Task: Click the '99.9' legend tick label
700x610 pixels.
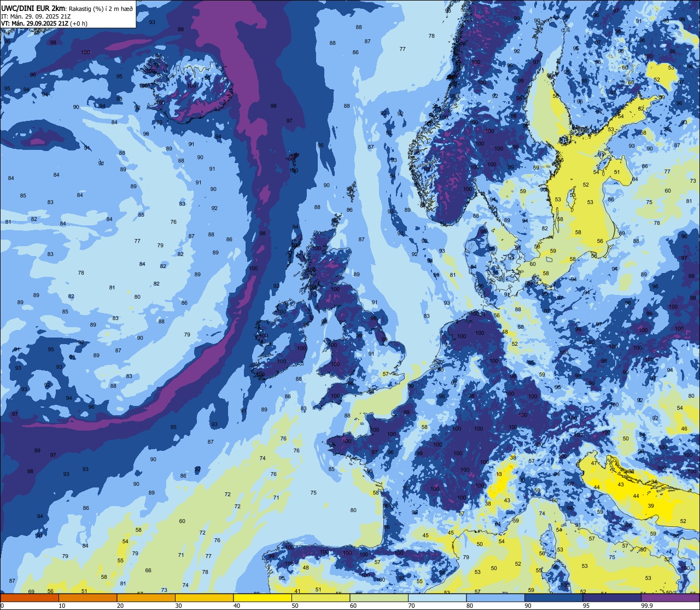Action: pos(647,606)
